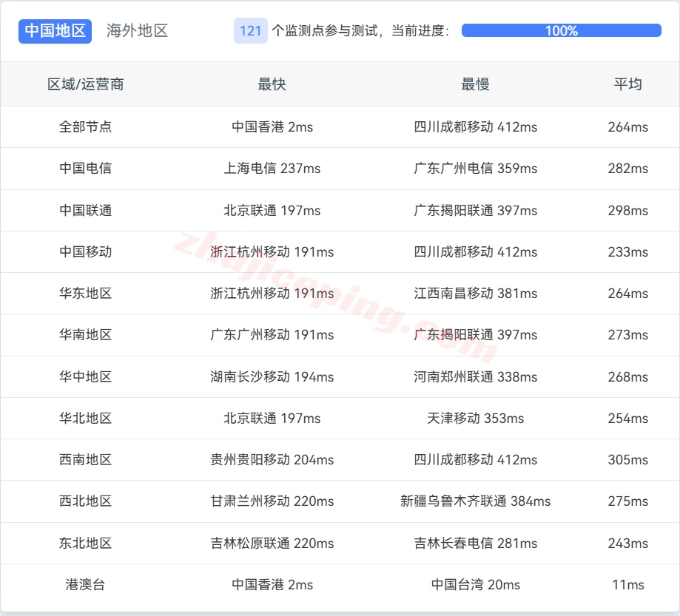Select the 中国电信 row label
Image resolution: width=680 pixels, height=616 pixels.
point(85,168)
